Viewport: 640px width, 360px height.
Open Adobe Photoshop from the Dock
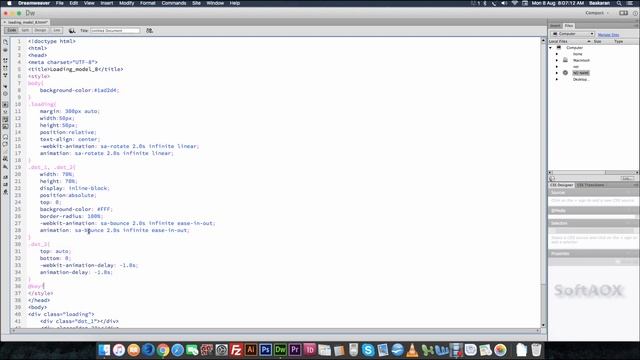266,350
